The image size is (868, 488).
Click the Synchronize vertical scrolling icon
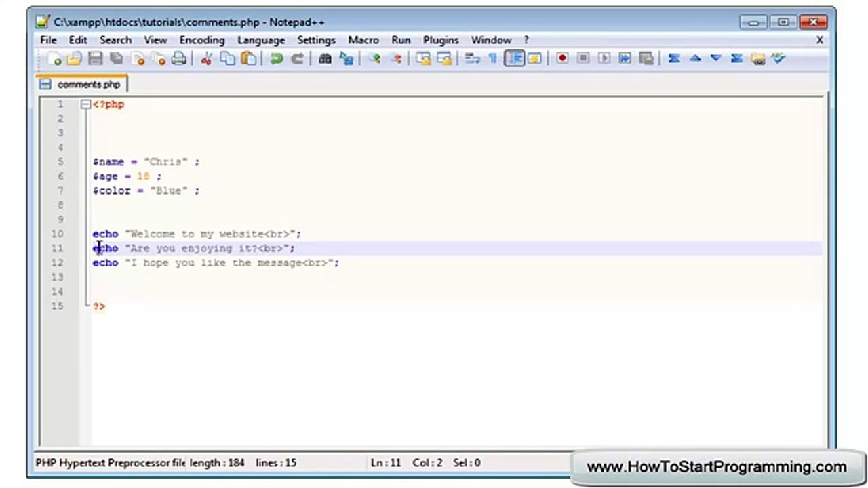click(x=424, y=59)
